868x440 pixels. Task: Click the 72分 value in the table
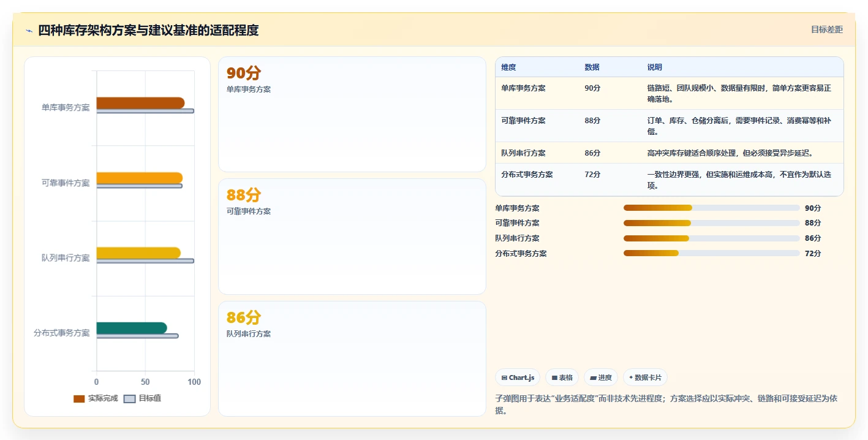click(592, 175)
